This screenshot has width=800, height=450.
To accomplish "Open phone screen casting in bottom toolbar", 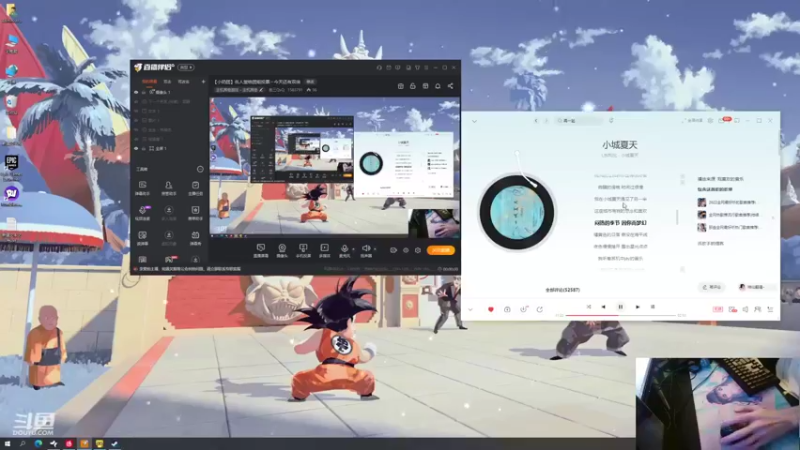I will point(303,250).
